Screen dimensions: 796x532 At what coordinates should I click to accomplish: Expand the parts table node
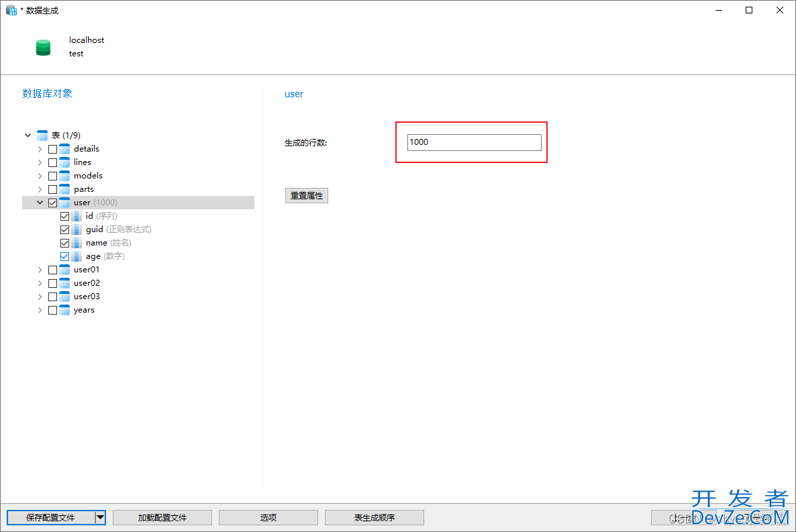click(x=40, y=189)
